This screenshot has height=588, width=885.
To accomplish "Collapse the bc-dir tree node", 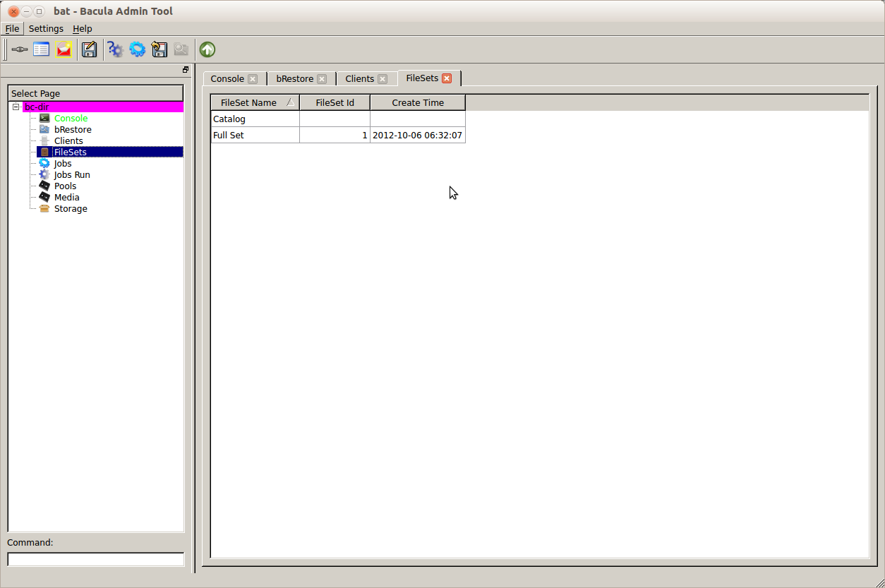I will click(x=16, y=107).
